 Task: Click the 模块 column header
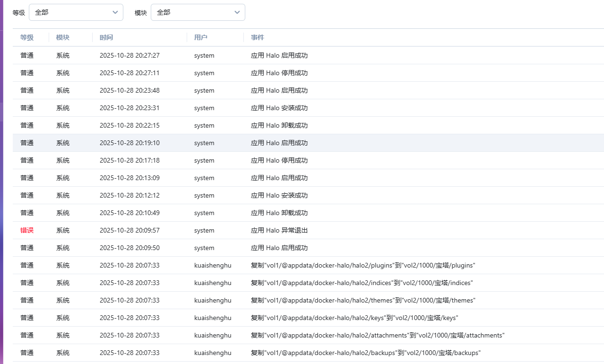tap(63, 37)
